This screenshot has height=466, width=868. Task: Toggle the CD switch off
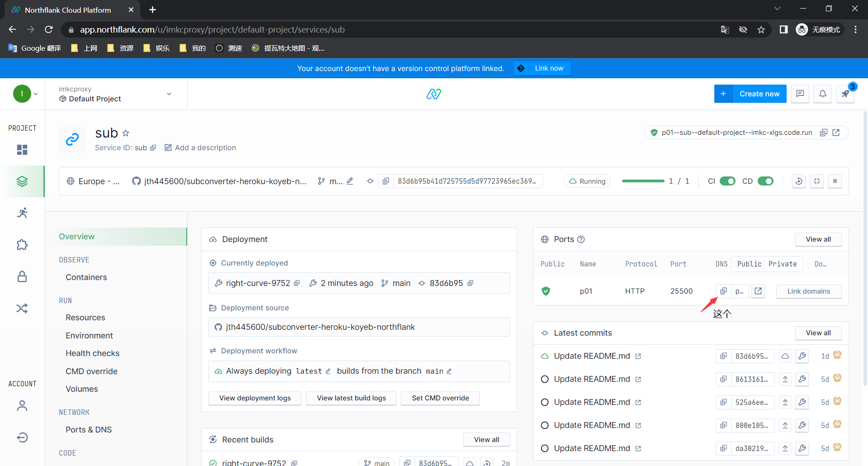pyautogui.click(x=765, y=181)
